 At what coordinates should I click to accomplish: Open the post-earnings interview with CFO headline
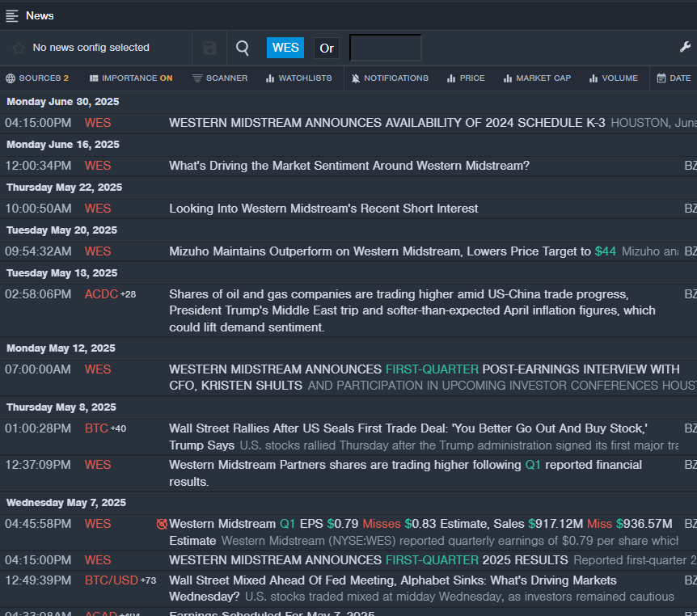click(x=424, y=378)
